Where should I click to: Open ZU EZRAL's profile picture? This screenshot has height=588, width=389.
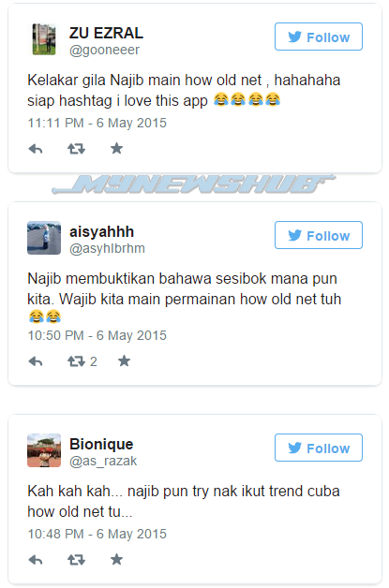coord(44,39)
